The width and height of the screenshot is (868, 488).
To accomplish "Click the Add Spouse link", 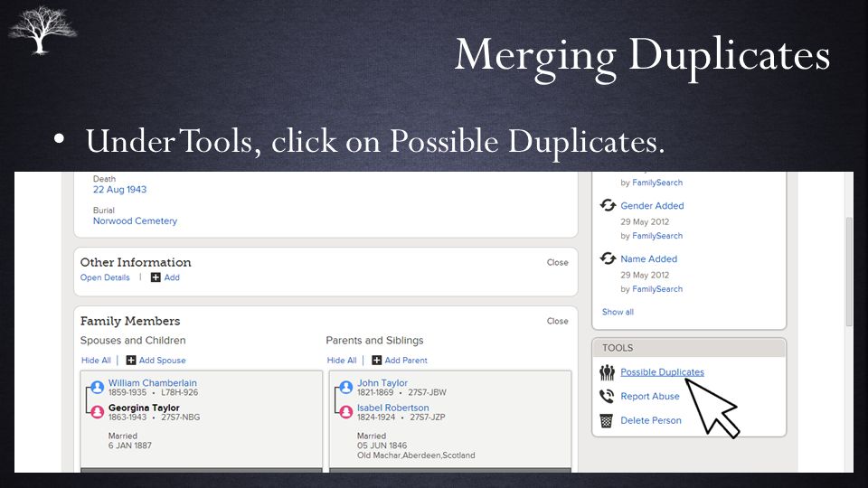I will 162,361.
